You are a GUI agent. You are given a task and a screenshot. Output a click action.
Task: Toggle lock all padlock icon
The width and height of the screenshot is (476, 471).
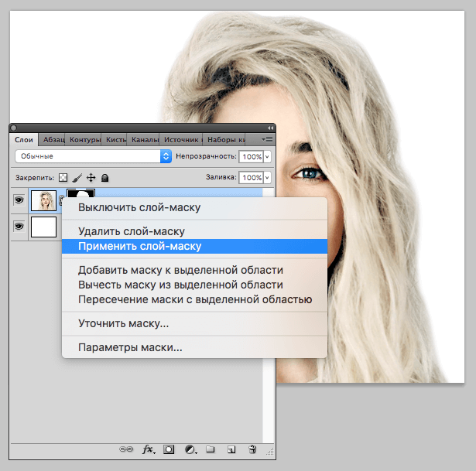tap(104, 178)
